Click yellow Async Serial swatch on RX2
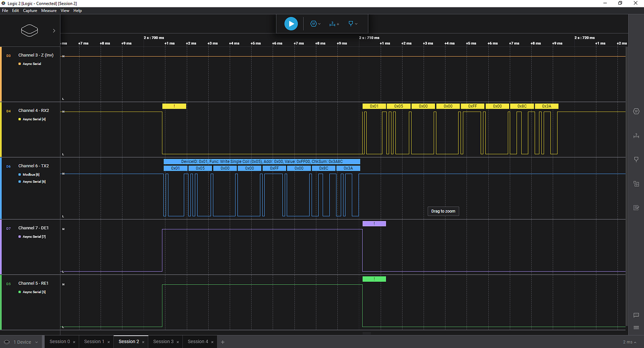644x348 pixels. click(x=20, y=119)
